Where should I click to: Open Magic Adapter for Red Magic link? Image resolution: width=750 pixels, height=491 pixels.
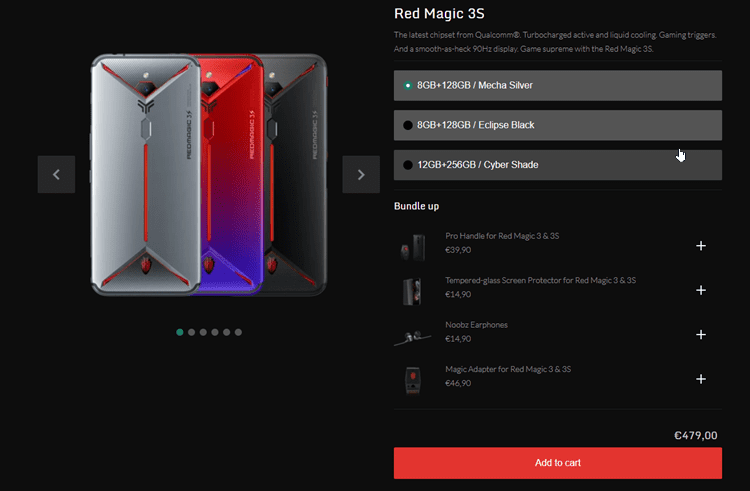point(508,369)
